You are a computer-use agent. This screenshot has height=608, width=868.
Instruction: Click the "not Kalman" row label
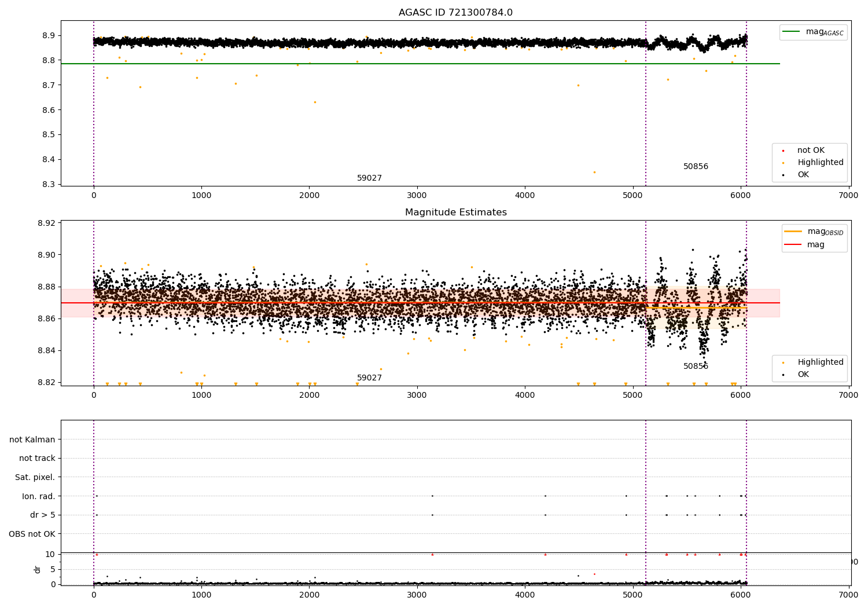tap(32, 439)
